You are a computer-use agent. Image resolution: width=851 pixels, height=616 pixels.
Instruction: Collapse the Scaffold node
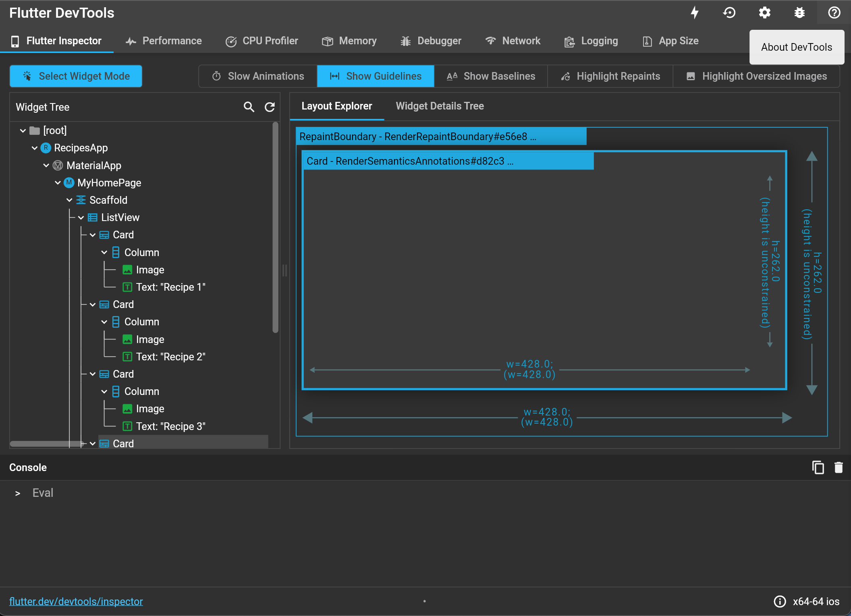69,200
